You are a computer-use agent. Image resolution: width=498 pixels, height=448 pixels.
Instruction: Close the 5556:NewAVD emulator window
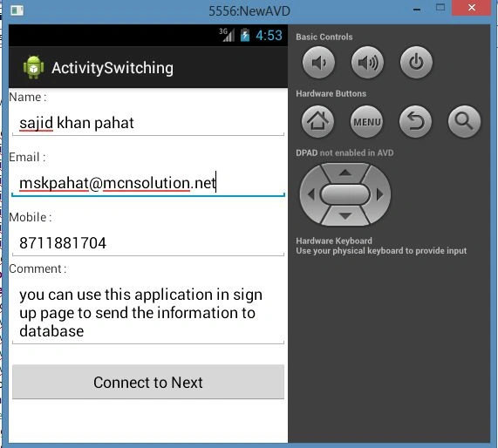pyautogui.click(x=471, y=8)
